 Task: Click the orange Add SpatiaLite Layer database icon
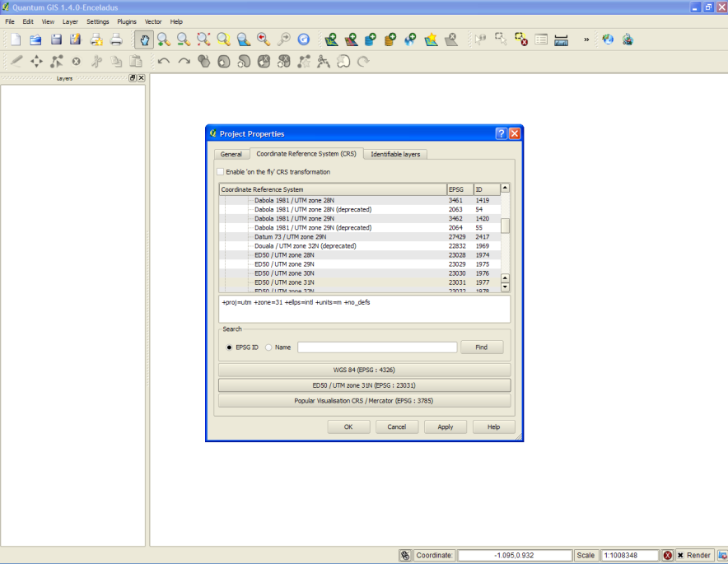point(390,40)
